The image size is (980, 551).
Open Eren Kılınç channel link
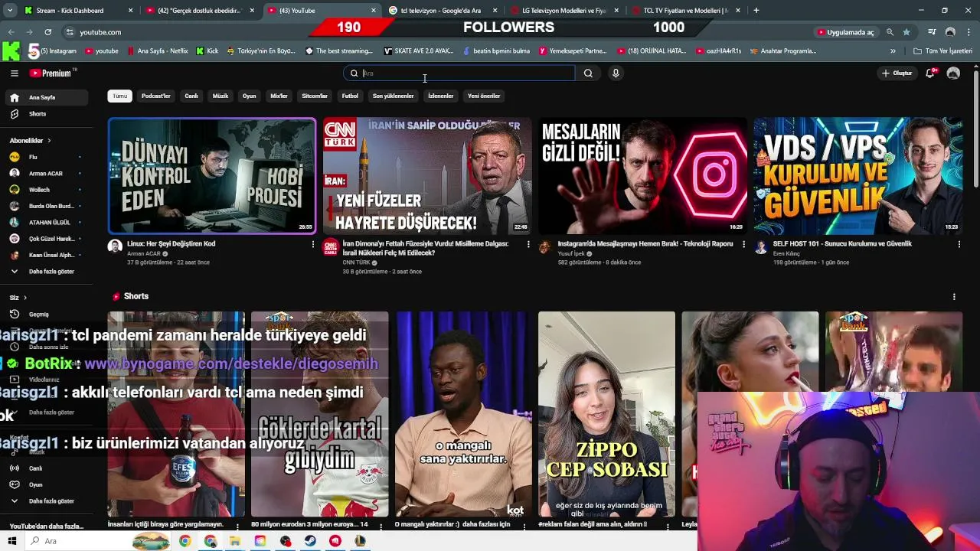788,253
